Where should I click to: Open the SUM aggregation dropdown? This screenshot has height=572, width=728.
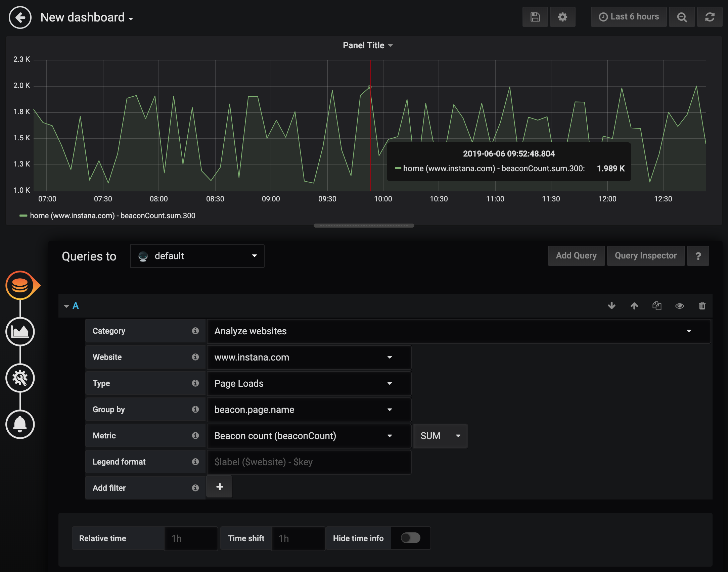pyautogui.click(x=440, y=436)
